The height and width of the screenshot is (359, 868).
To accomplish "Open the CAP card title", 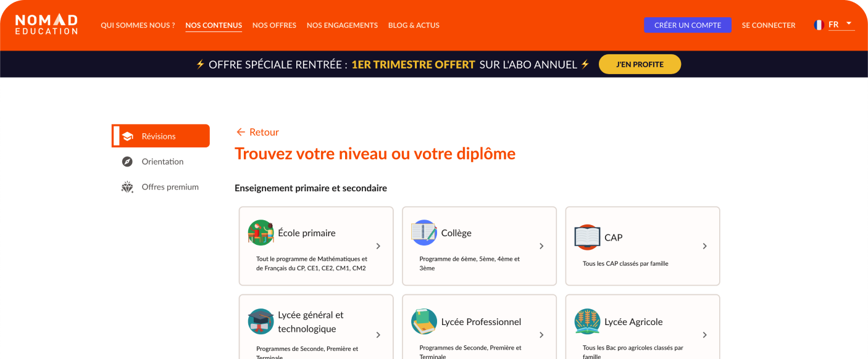I will pos(614,237).
